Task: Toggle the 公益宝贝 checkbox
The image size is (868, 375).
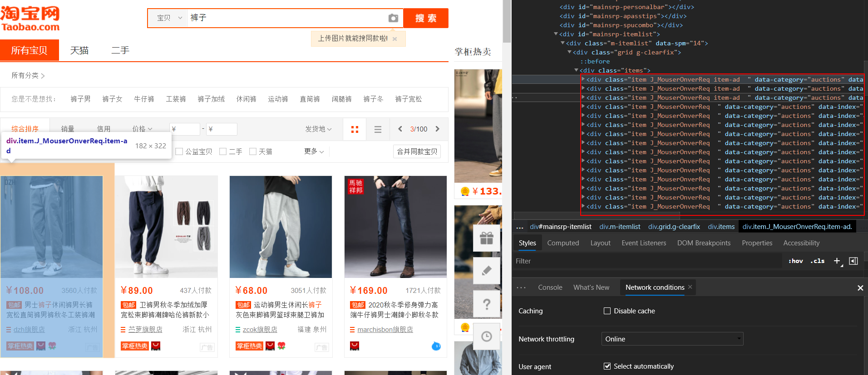Action: tap(179, 151)
